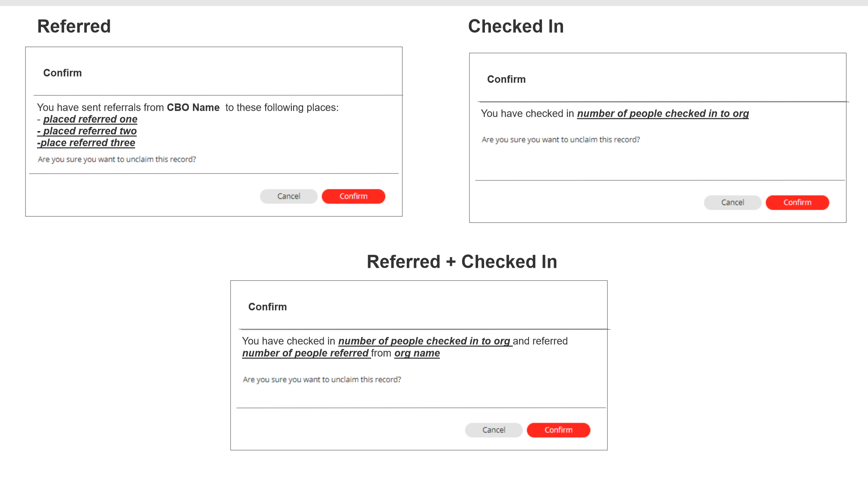Viewport: 868px width, 487px height.
Task: Open the 'place referred three' link
Action: (86, 143)
